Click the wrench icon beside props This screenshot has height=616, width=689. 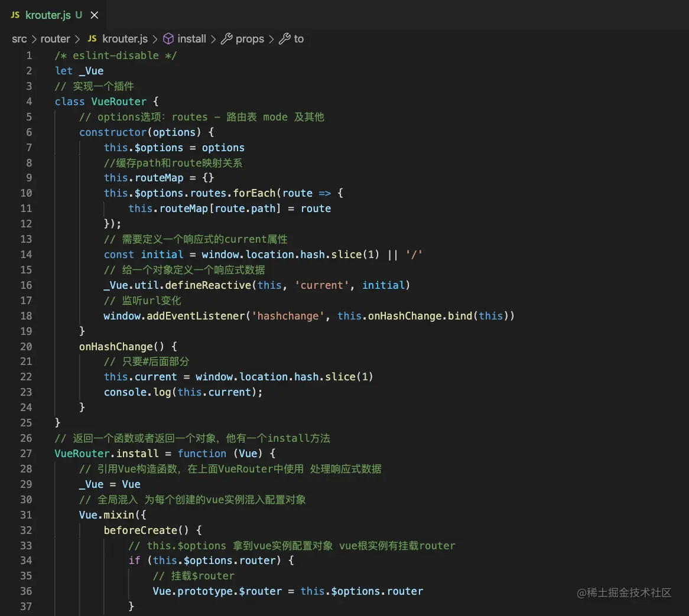226,39
